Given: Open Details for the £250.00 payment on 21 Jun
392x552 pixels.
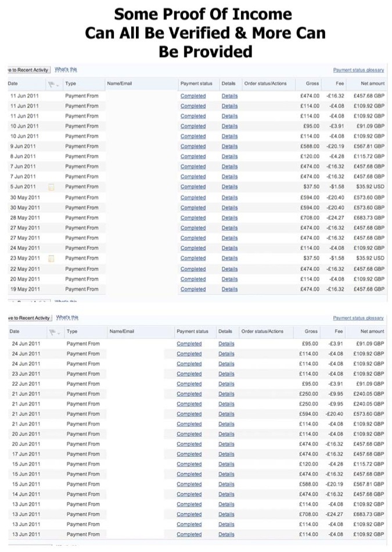Looking at the screenshot, I should (x=226, y=394).
